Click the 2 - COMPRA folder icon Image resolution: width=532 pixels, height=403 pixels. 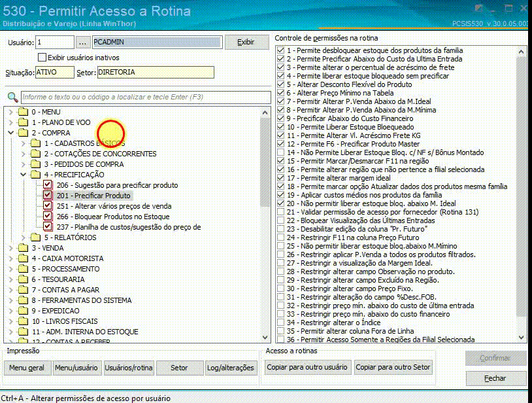(x=23, y=133)
